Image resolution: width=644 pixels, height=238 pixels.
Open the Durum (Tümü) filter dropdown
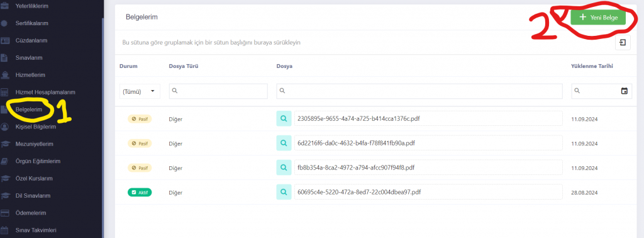[140, 91]
